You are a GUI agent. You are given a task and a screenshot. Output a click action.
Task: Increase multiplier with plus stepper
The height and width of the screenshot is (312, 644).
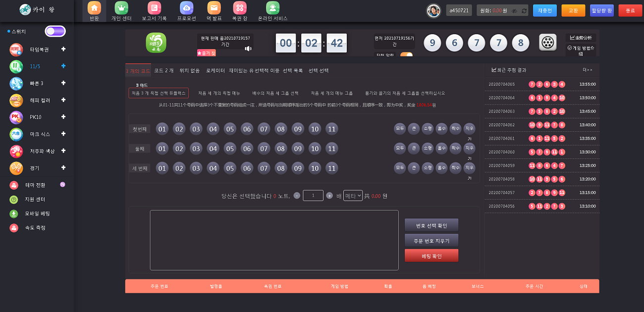329,196
